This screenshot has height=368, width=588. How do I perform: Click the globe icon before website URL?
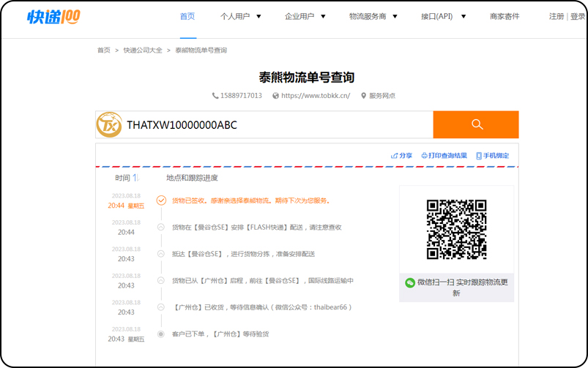[275, 96]
